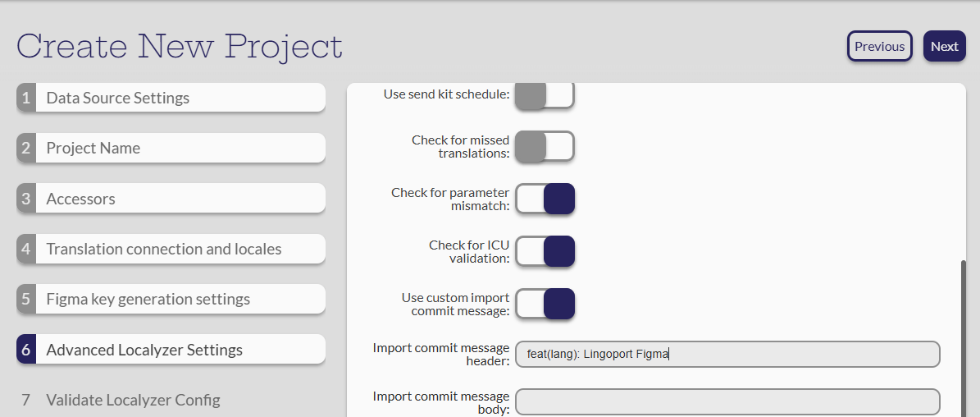Click step number 4 badge
The image size is (980, 417).
click(x=26, y=249)
